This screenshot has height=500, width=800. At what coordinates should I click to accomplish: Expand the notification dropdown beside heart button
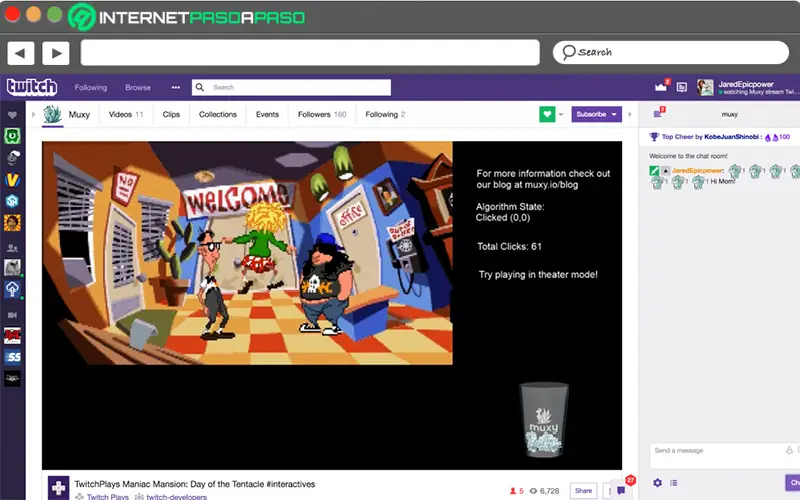(561, 114)
